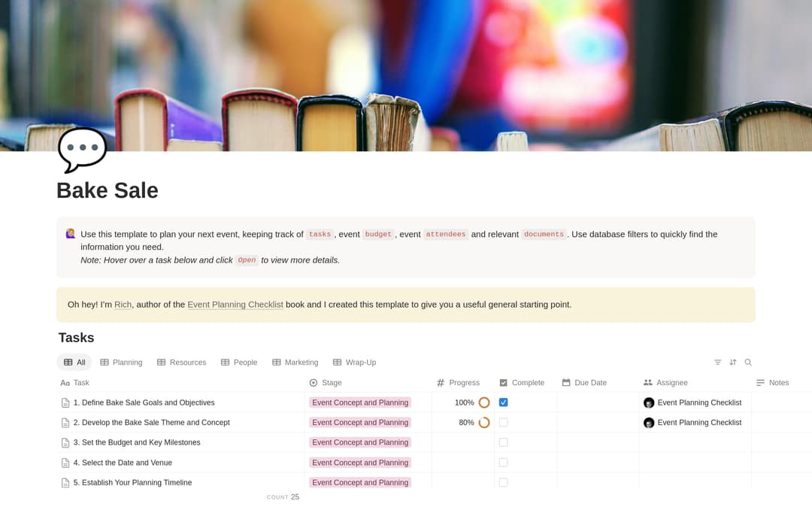Click page icon of task 2 row
812x507 pixels.
65,423
